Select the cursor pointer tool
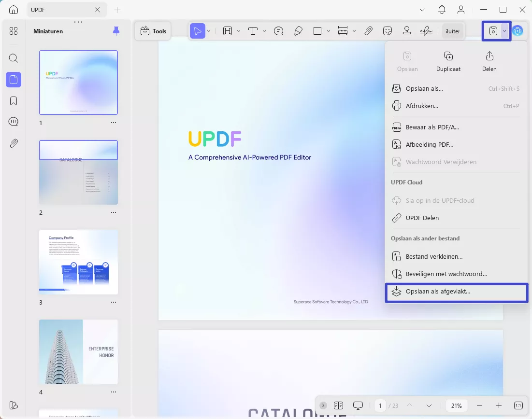Viewport: 532px width, 419px height. [197, 31]
